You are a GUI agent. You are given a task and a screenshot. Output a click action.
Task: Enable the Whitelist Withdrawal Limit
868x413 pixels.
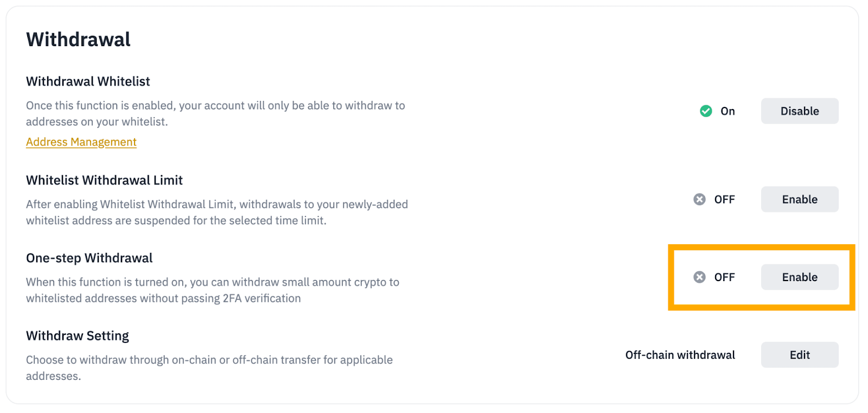pos(799,200)
